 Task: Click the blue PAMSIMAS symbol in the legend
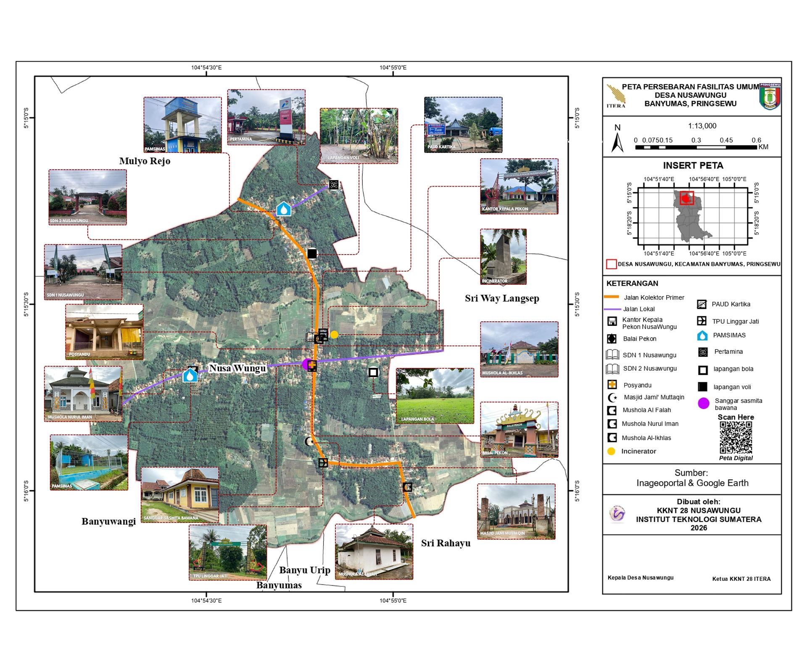[x=702, y=336]
